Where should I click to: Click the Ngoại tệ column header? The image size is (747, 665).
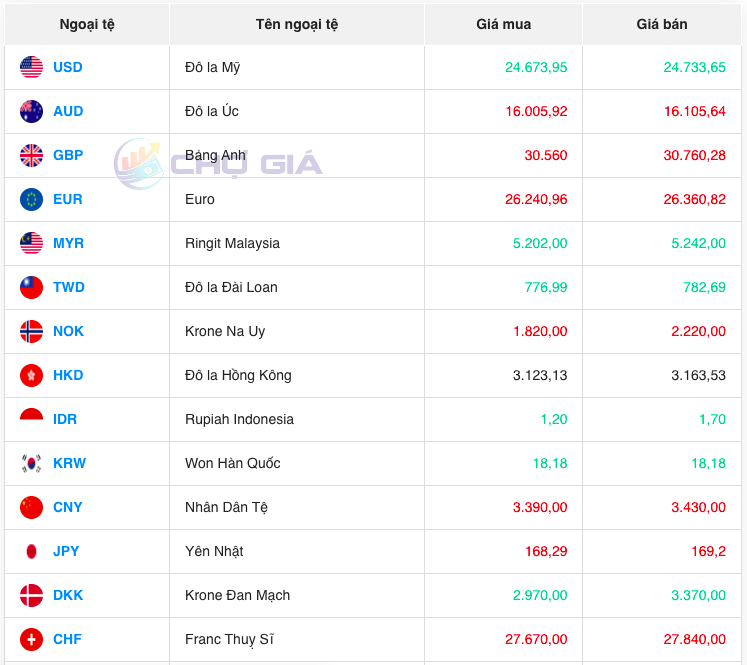point(87,24)
